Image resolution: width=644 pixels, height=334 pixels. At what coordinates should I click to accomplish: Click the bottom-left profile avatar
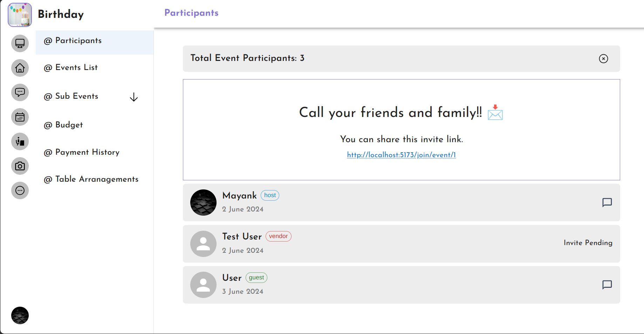coord(20,315)
